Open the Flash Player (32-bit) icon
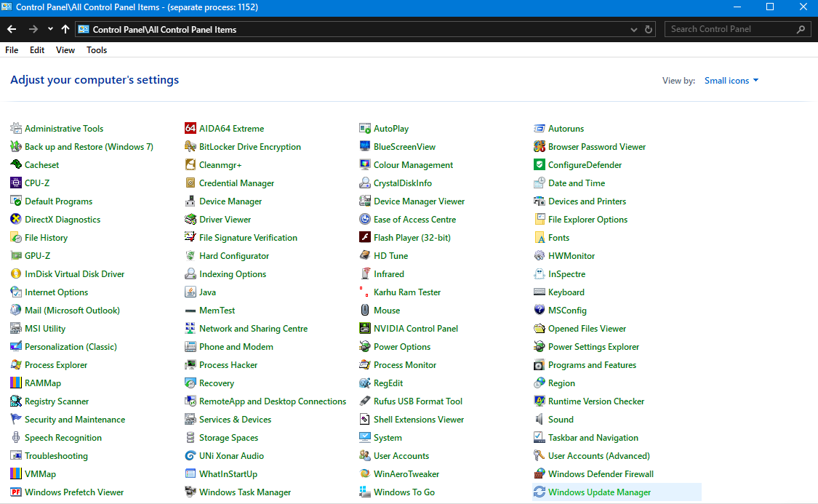Screen dimensions: 818x504 (x=365, y=237)
